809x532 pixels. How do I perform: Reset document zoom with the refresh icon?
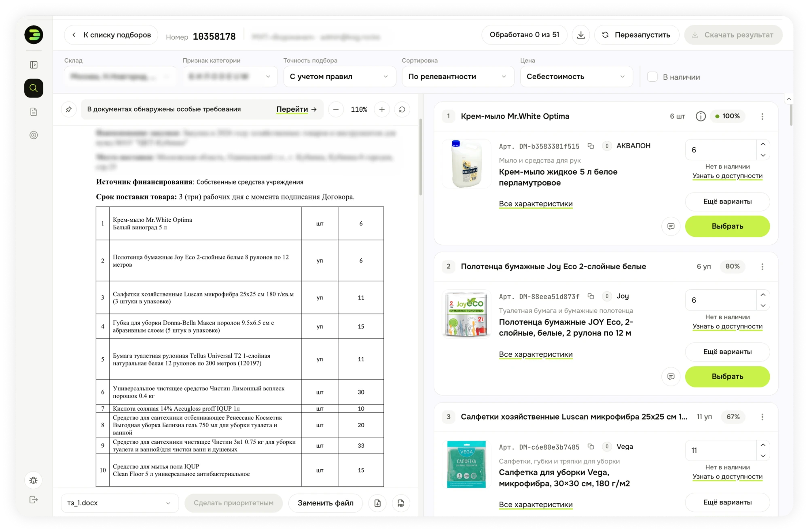point(402,109)
